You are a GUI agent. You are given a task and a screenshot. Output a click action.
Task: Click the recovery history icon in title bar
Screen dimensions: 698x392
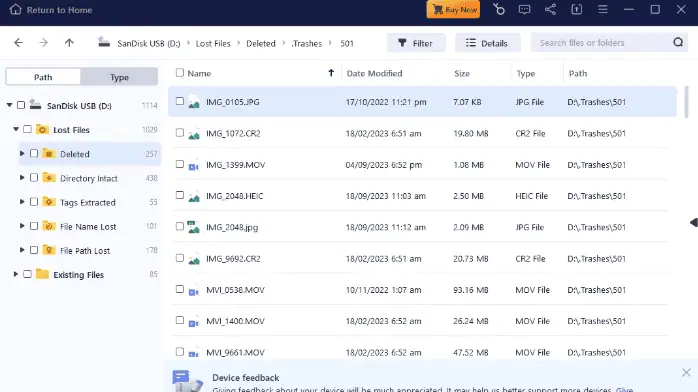click(x=499, y=9)
